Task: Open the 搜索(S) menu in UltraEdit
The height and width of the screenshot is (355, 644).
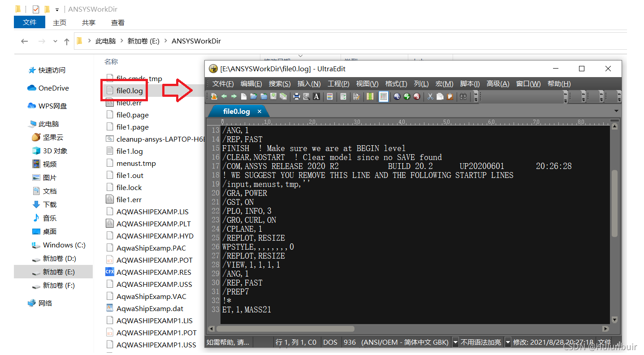Action: (x=280, y=84)
